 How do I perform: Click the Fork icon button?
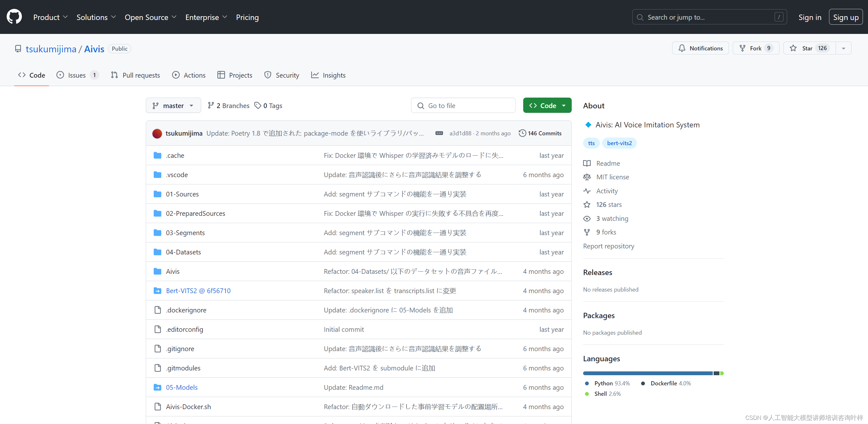[742, 48]
